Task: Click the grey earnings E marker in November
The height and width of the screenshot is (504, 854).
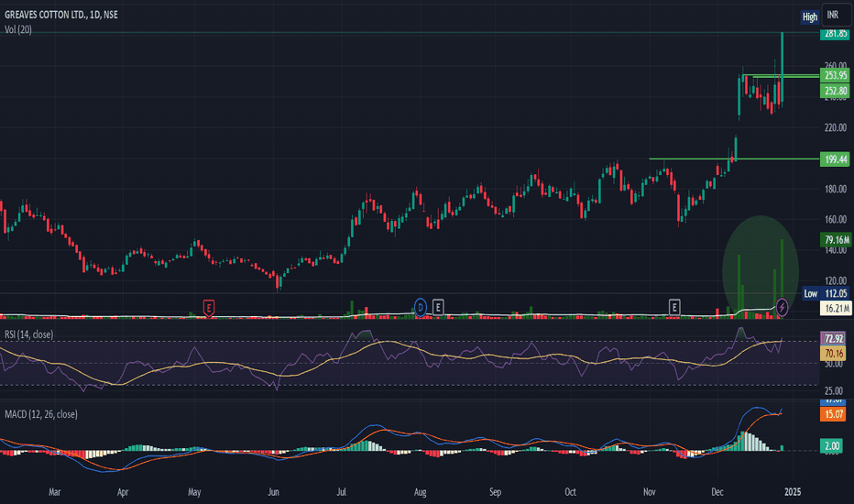Action: (x=674, y=307)
